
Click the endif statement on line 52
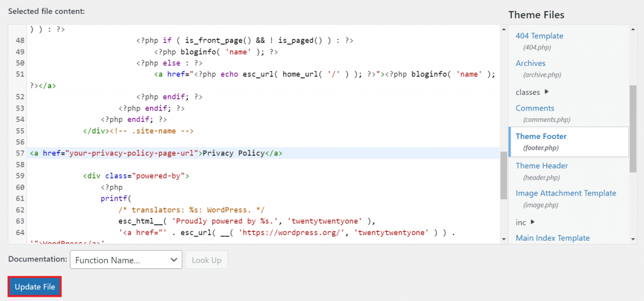(x=169, y=97)
